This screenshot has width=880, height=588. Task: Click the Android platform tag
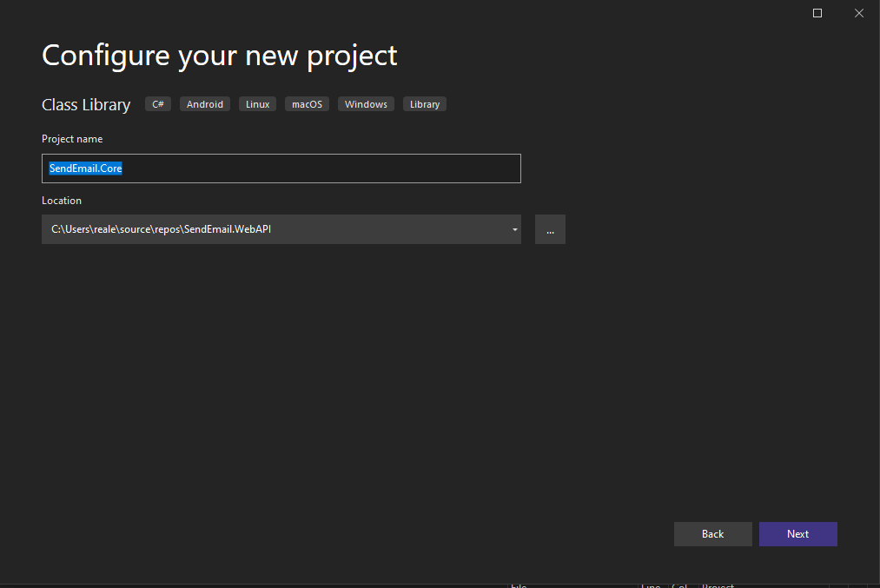point(205,104)
